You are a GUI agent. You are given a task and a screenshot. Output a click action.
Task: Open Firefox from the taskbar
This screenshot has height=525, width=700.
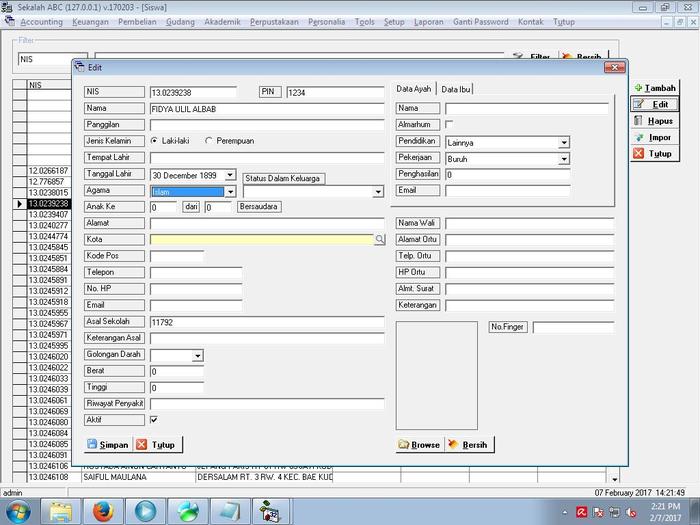click(x=102, y=511)
